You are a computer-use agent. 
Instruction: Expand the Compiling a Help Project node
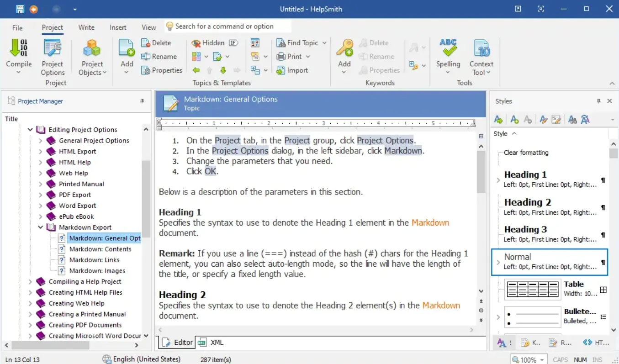click(x=30, y=281)
